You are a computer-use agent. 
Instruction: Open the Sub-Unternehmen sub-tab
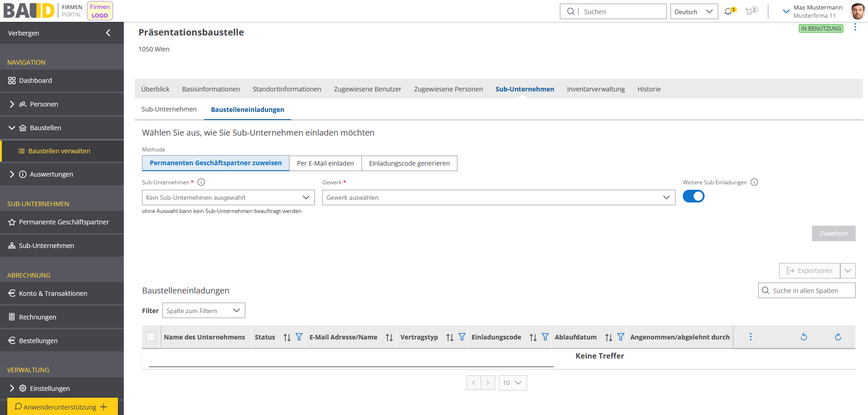tap(169, 109)
